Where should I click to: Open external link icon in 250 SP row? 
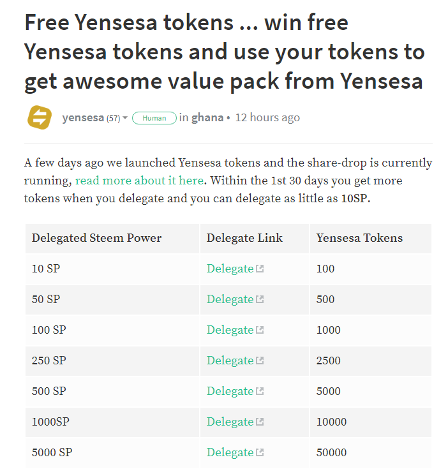[260, 361]
